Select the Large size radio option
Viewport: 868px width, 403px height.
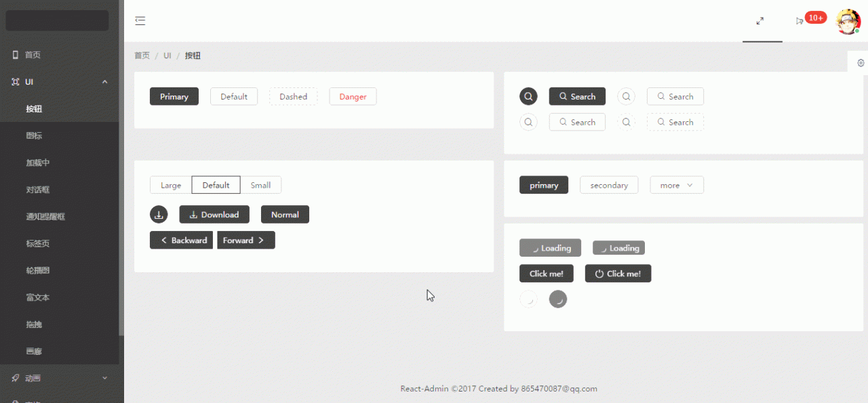[171, 185]
